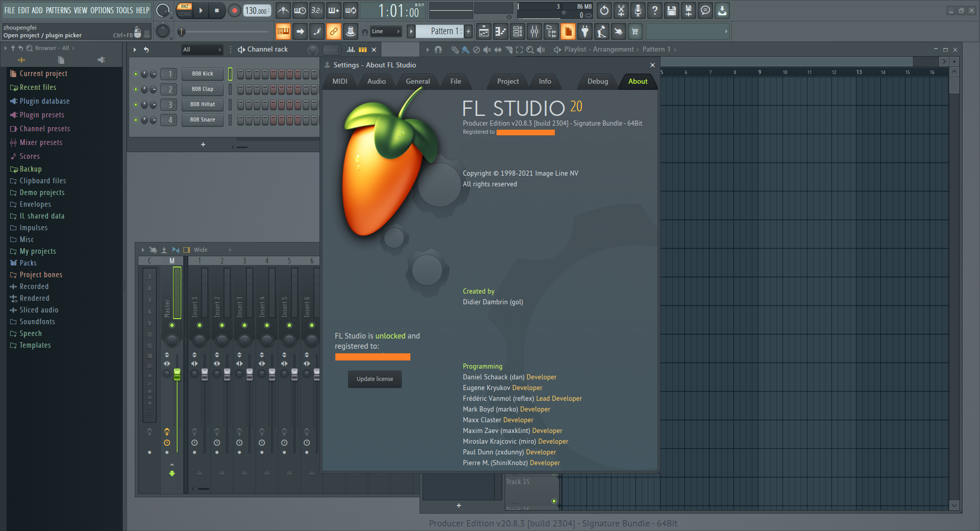Mute the 808 HiHat channel
The height and width of the screenshot is (531, 980).
click(136, 105)
